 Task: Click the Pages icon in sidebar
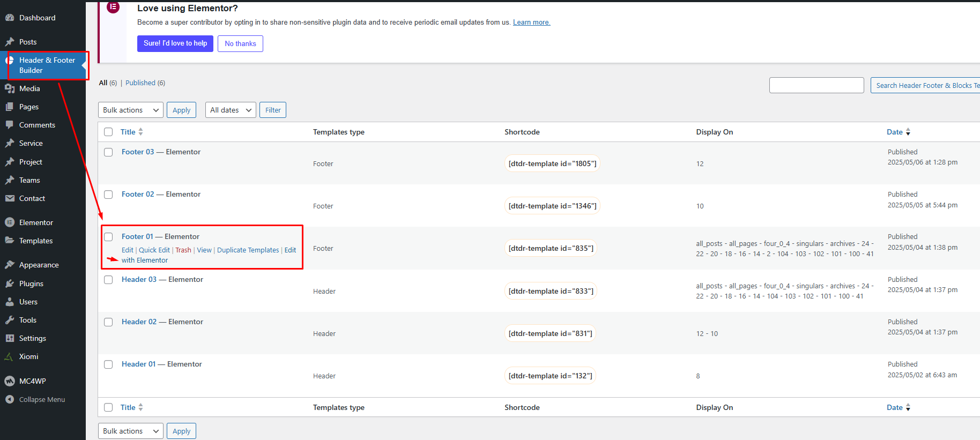(x=10, y=107)
